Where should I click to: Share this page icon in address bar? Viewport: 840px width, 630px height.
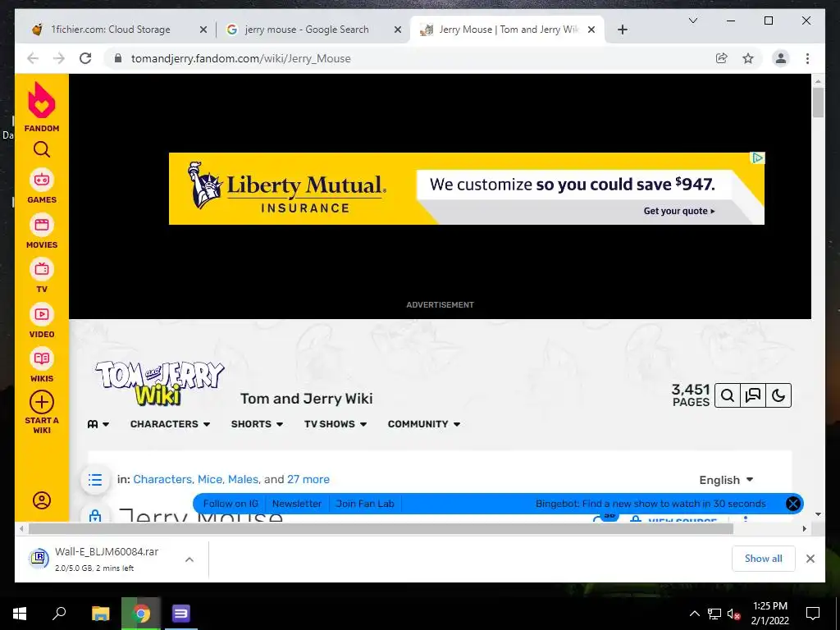[x=722, y=58]
